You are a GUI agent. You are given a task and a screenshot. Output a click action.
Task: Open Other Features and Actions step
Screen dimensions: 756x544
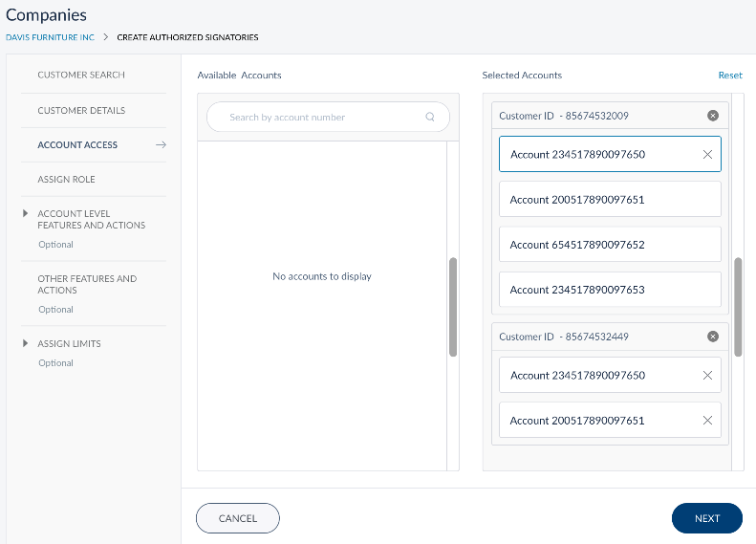click(x=87, y=284)
